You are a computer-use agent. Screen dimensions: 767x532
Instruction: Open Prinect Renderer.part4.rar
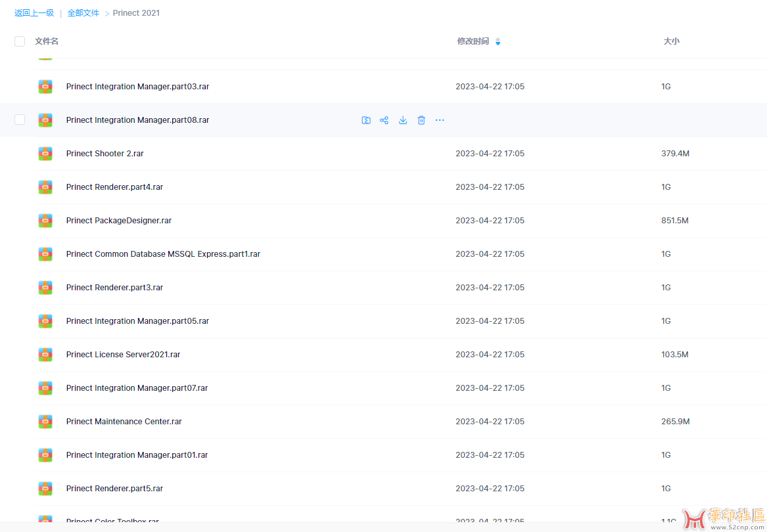114,187
